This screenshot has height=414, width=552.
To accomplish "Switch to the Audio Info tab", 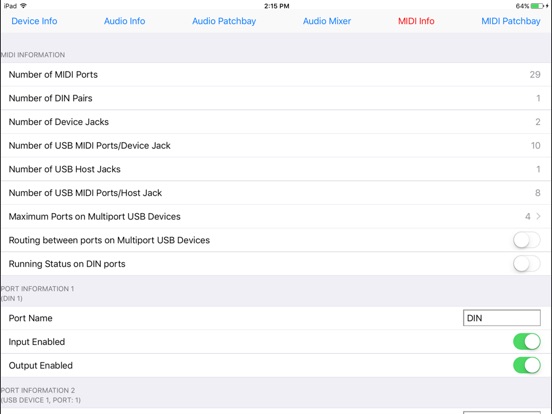I will (124, 21).
